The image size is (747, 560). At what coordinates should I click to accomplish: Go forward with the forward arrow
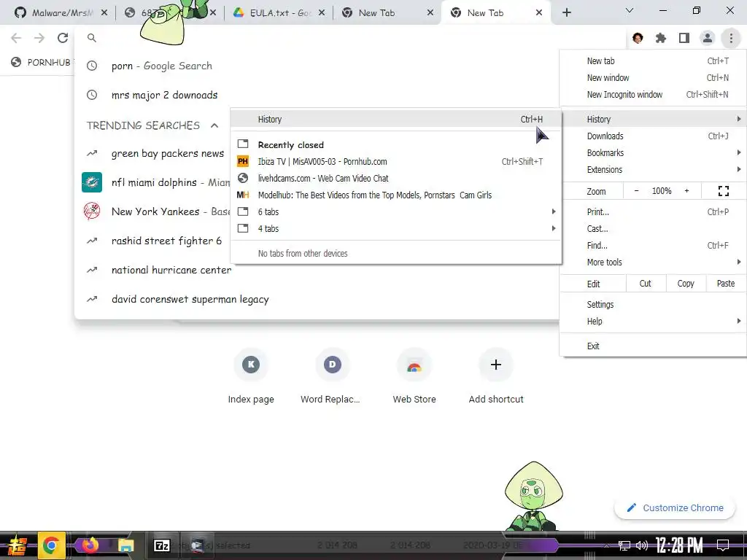click(39, 38)
